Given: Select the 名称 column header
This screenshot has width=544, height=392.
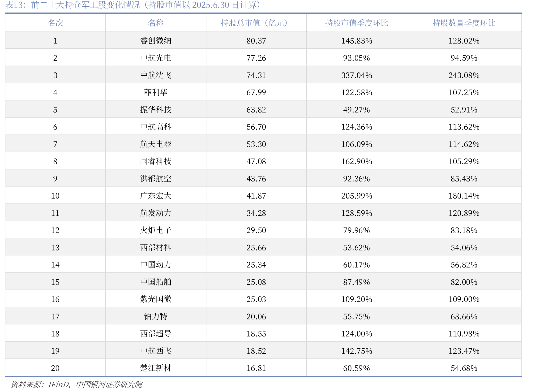Looking at the screenshot, I should tap(156, 23).
